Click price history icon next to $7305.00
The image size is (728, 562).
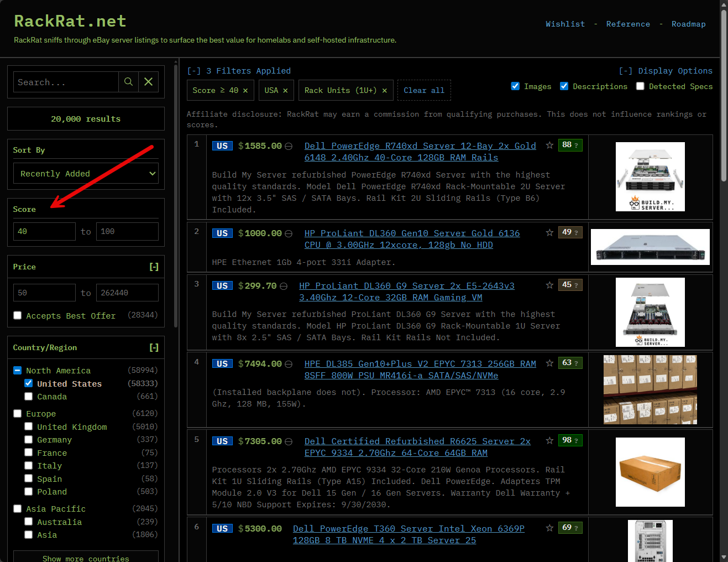coord(289,441)
